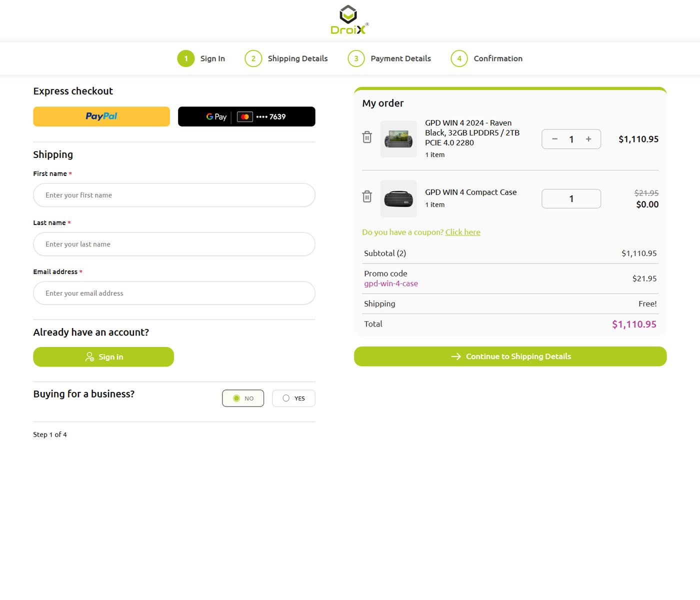Go to step 1 Sign In
700x600 pixels.
[x=201, y=58]
